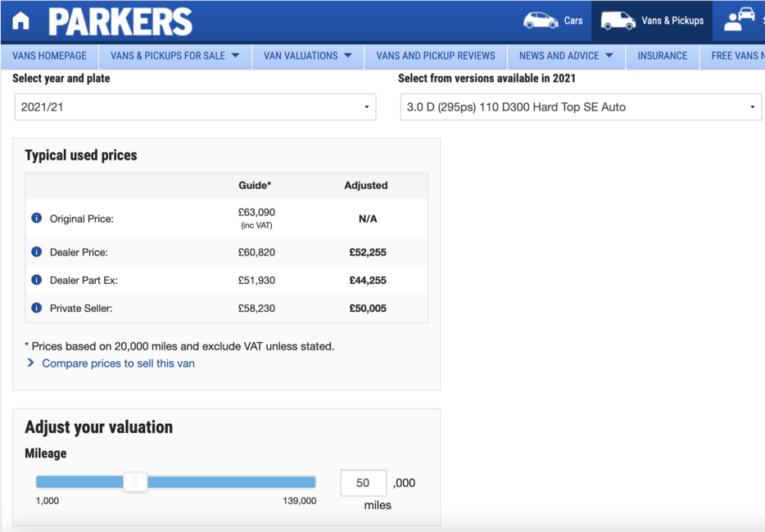Select the guide Original Price £63,090
765x532 pixels.
coord(256,213)
